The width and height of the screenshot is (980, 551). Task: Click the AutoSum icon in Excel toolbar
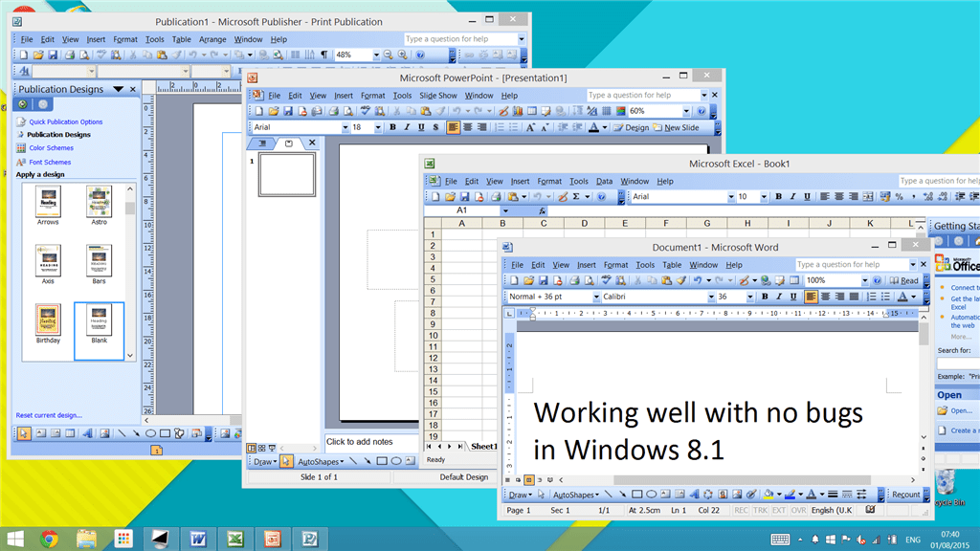click(576, 197)
